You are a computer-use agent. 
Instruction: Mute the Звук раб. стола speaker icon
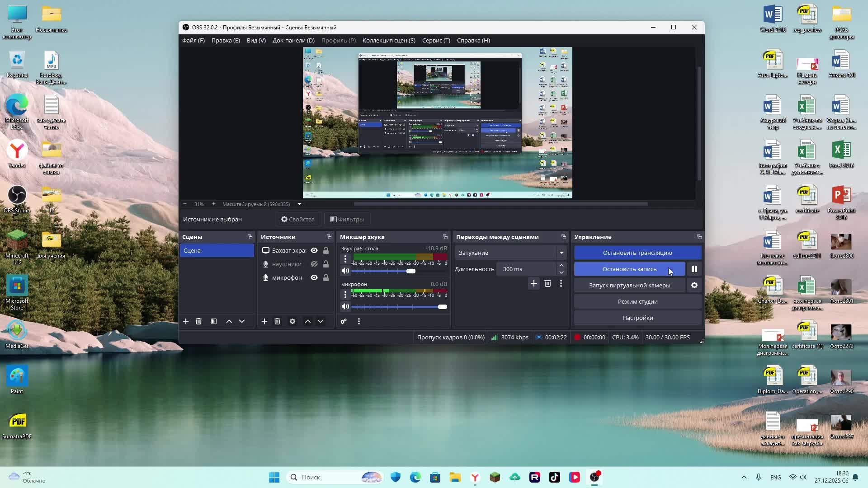pos(345,271)
